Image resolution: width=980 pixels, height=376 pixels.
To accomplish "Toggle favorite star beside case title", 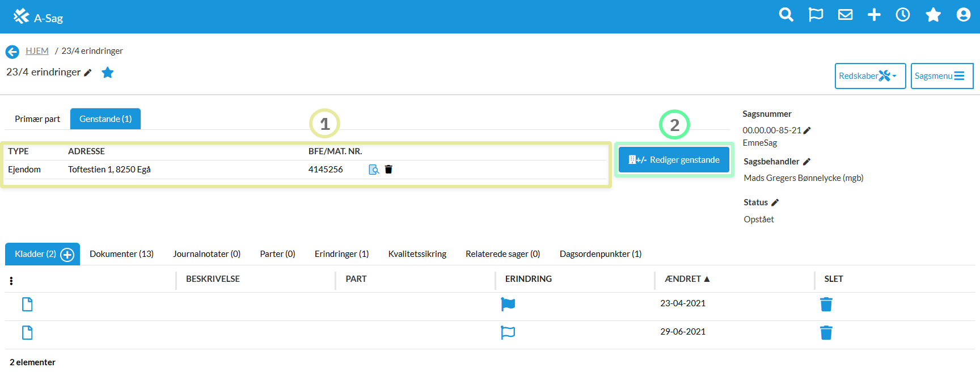I will pyautogui.click(x=107, y=73).
